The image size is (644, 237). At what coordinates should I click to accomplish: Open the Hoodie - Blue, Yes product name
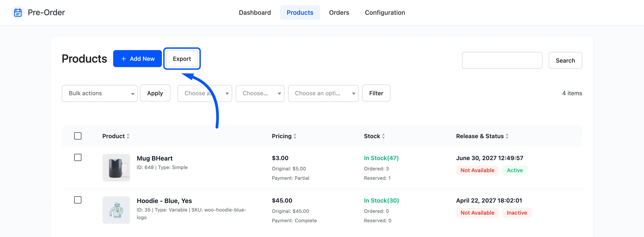click(x=164, y=201)
